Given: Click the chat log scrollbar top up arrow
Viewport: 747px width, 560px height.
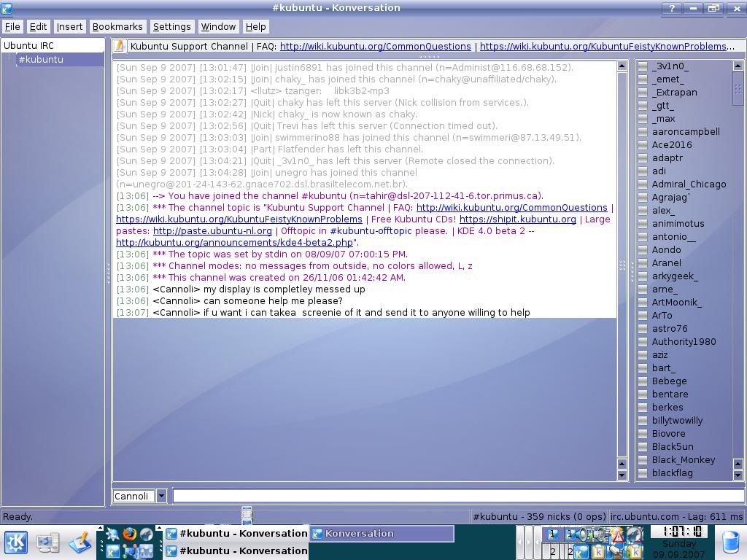Looking at the screenshot, I should tap(622, 66).
